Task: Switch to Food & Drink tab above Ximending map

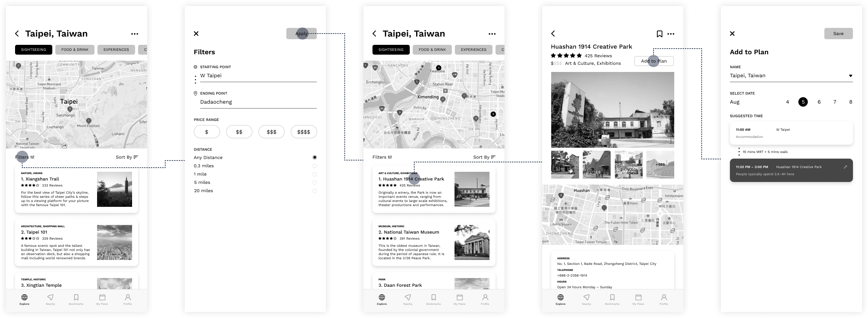Action: (x=432, y=50)
